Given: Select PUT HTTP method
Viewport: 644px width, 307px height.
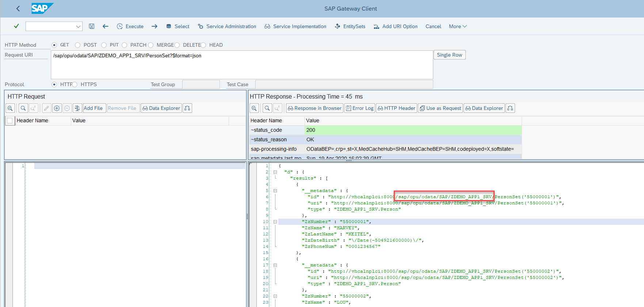Looking at the screenshot, I should click(x=104, y=45).
